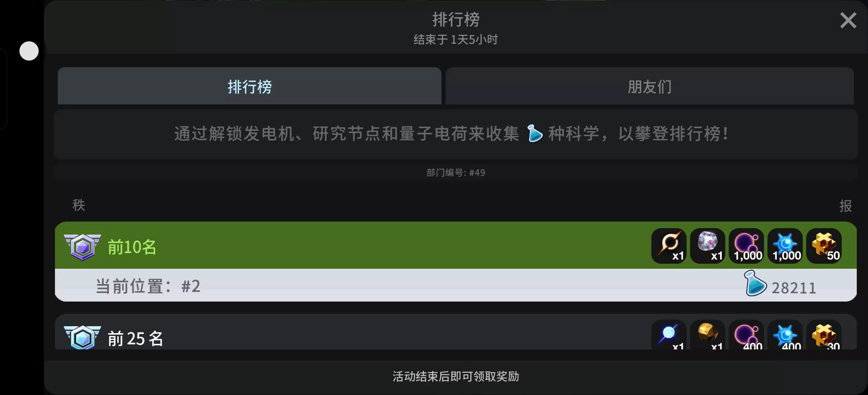The image size is (868, 395).
Task: Tap the purple gem badge for 前10名
Action: pyautogui.click(x=82, y=247)
